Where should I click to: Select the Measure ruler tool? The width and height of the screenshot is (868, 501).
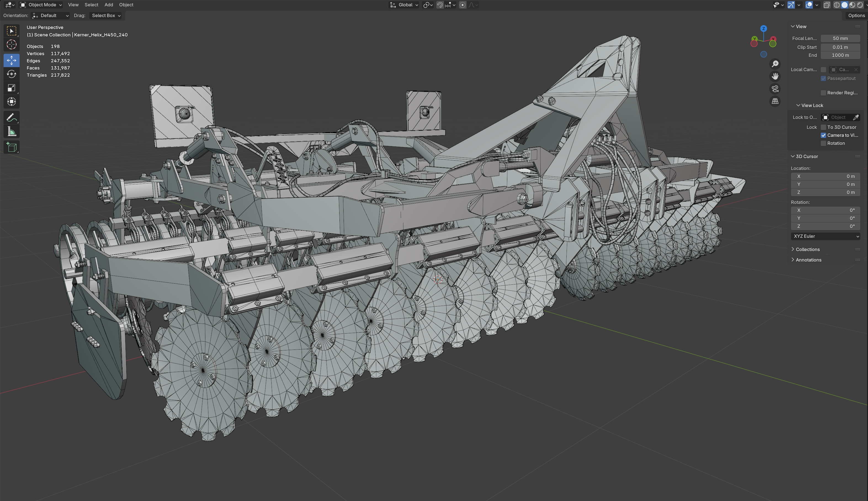click(11, 132)
